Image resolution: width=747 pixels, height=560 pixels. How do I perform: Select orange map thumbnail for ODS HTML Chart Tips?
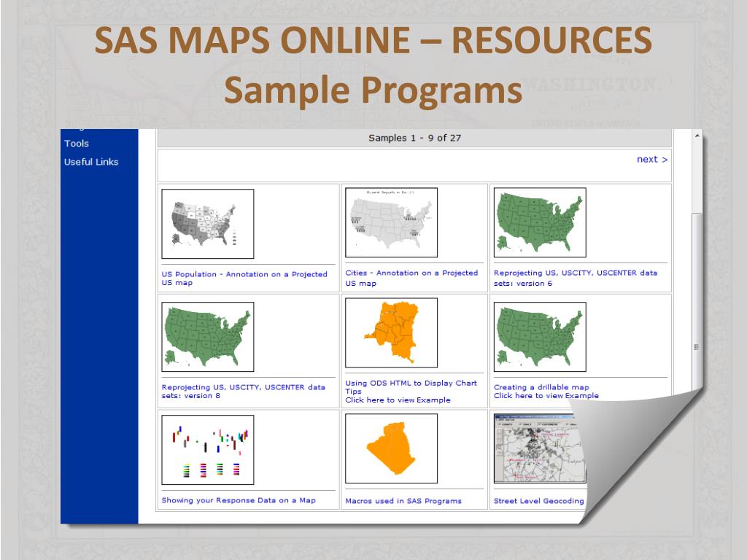tap(391, 332)
